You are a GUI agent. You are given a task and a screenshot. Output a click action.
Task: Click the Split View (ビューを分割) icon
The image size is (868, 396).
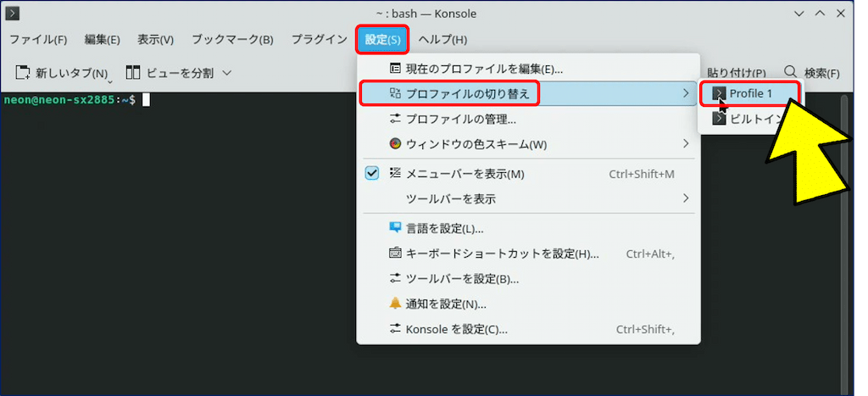(133, 73)
